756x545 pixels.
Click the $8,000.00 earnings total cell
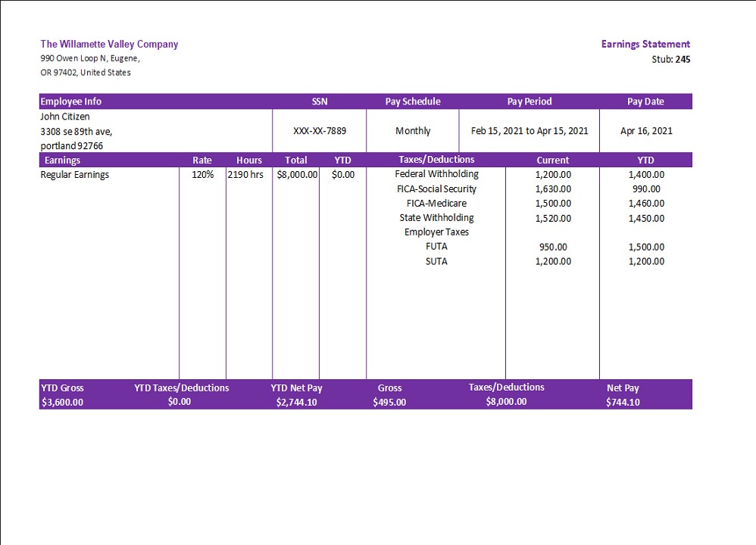[297, 175]
